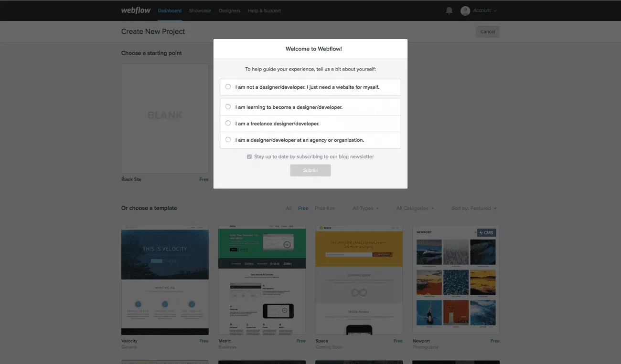Click the 'Photography' category under Newport
621x364 pixels.
click(425, 347)
